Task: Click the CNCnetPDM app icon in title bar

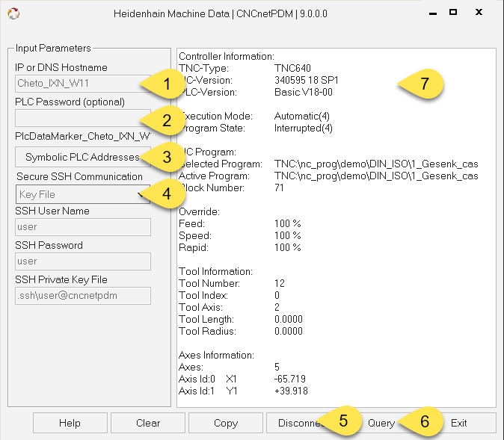Action: click(13, 13)
